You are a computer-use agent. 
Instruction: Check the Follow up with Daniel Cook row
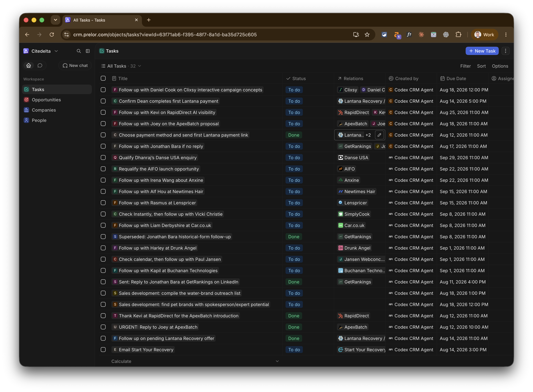tap(103, 90)
